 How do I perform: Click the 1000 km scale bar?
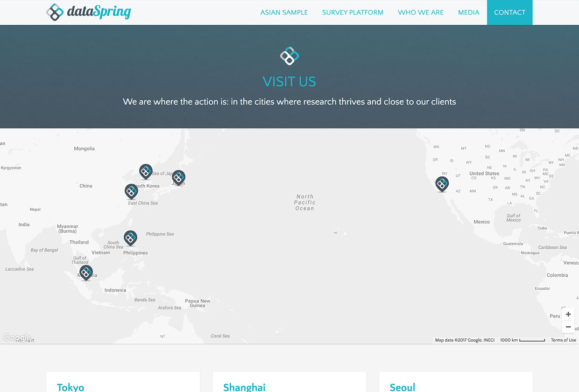[x=522, y=340]
